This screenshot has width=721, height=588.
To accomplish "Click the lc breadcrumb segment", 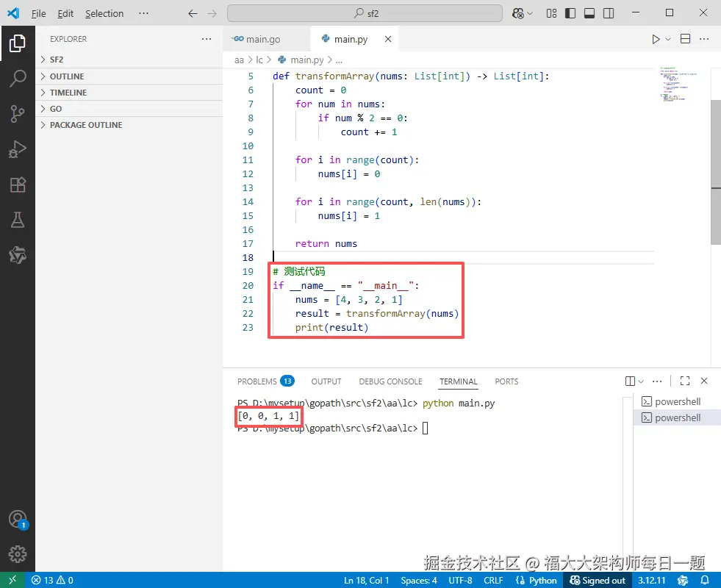I will 259,60.
